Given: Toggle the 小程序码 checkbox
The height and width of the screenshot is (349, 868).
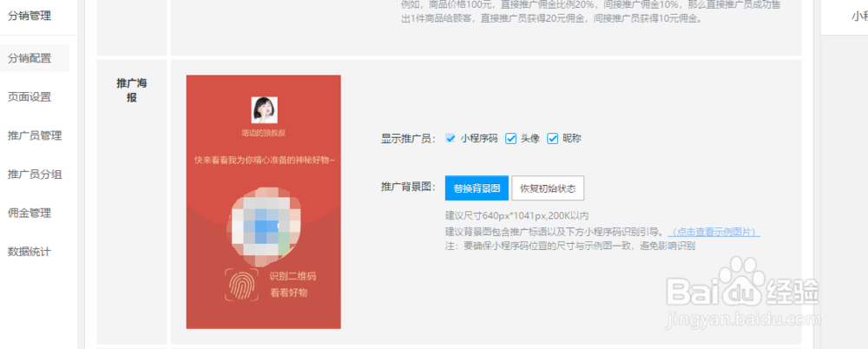Looking at the screenshot, I should (450, 139).
